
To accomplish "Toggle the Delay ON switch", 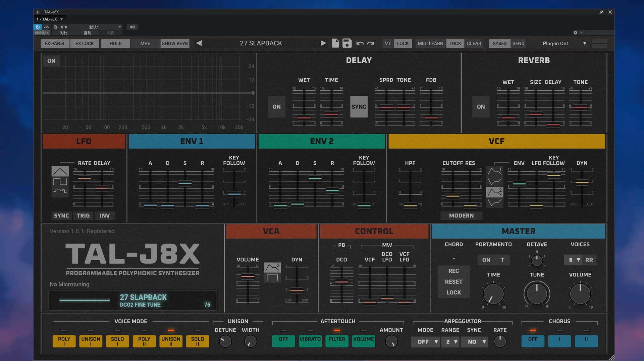I will pos(276,107).
